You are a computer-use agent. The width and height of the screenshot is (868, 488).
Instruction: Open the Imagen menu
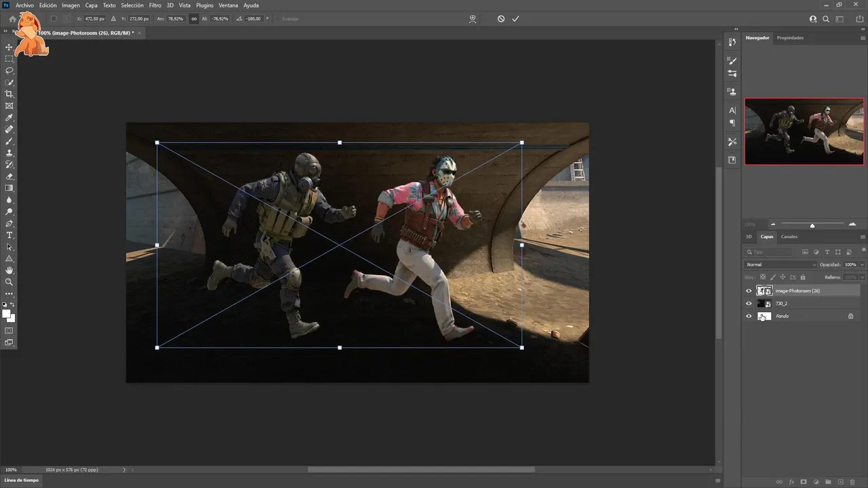coord(71,5)
